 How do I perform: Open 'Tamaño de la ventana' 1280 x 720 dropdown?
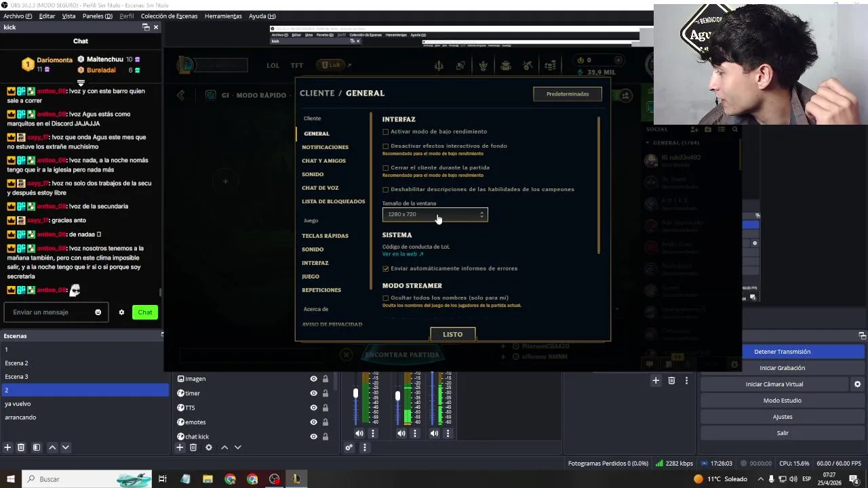[435, 214]
